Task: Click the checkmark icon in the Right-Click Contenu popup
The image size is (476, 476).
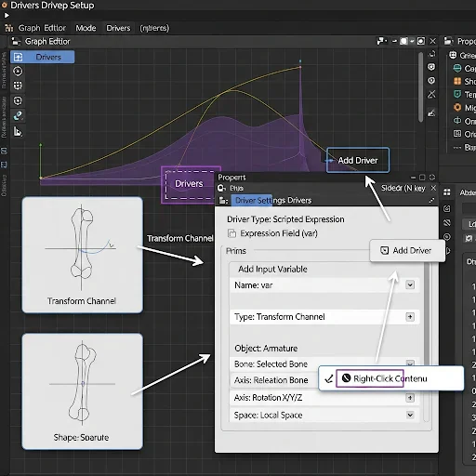Action: [328, 378]
